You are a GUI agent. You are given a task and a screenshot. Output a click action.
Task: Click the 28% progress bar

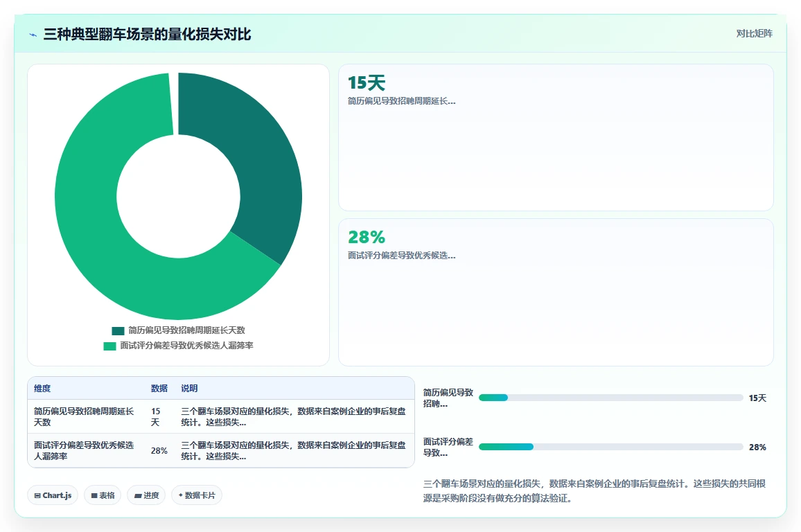[x=610, y=447]
